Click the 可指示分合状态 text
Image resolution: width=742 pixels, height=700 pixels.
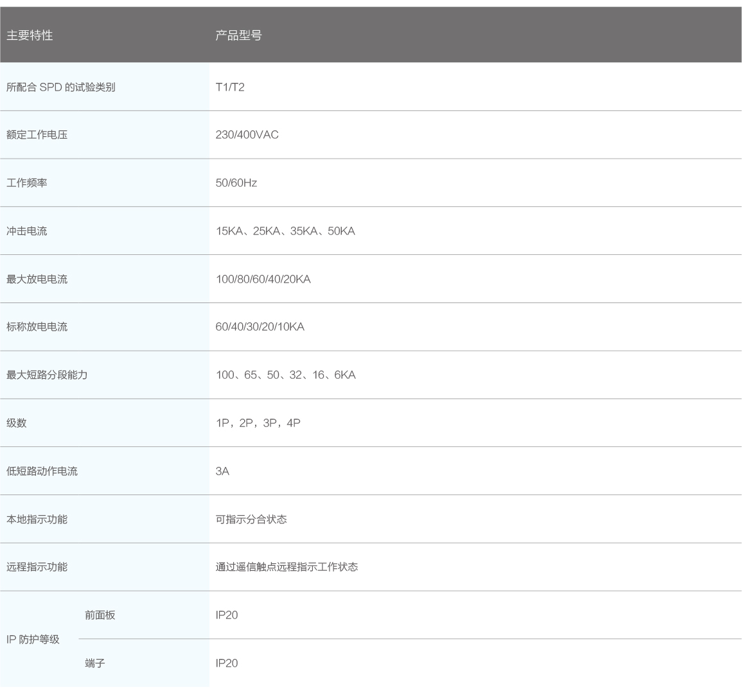(251, 520)
